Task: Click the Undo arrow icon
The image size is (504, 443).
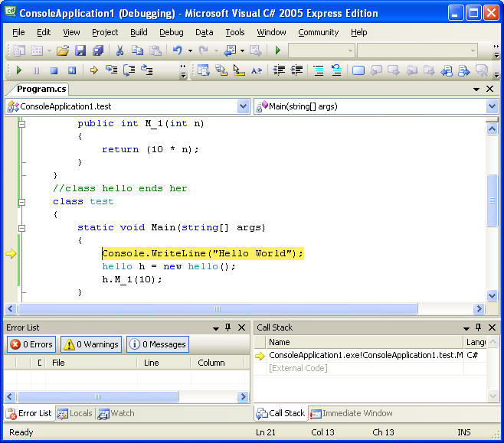Action: [177, 50]
